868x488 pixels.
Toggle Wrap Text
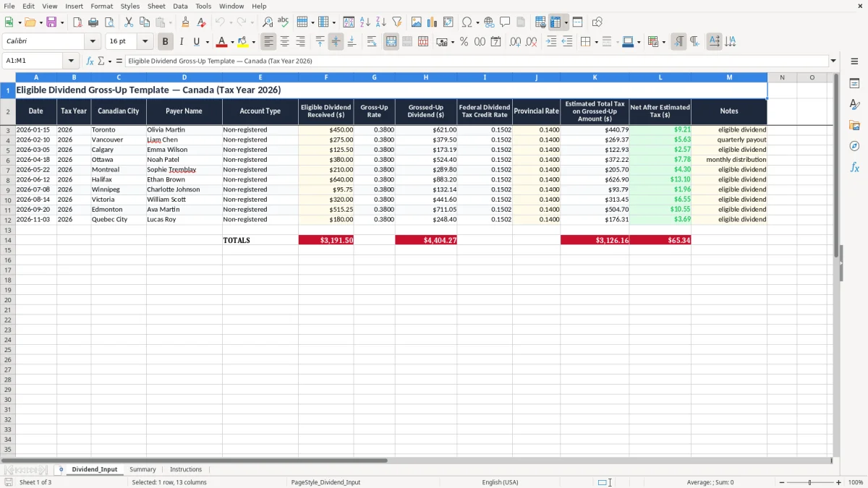pyautogui.click(x=372, y=42)
